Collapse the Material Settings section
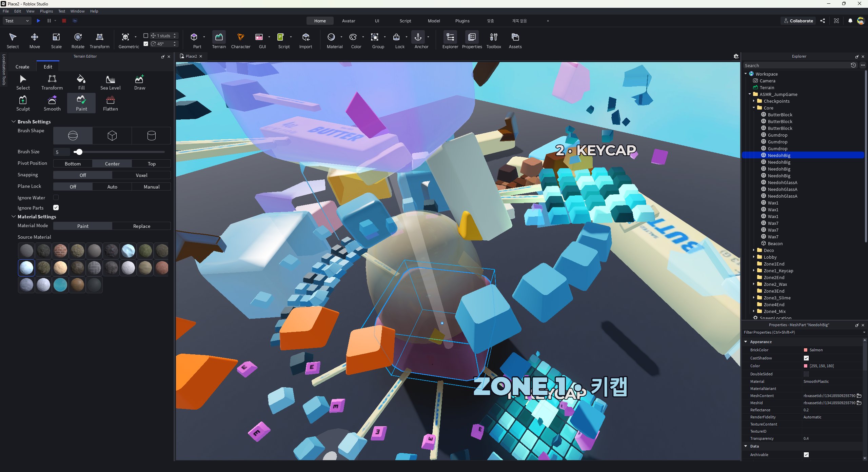Viewport: 868px width, 472px height. coord(14,216)
